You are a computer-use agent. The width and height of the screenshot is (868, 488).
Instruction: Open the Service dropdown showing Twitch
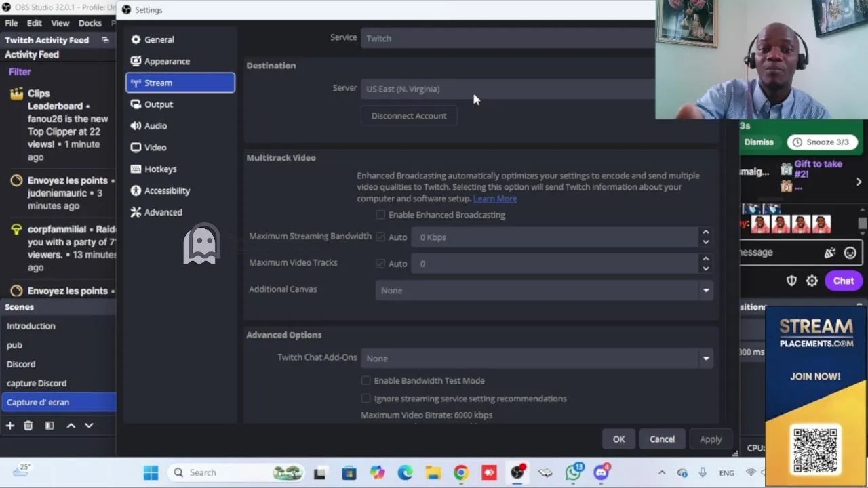(x=509, y=39)
